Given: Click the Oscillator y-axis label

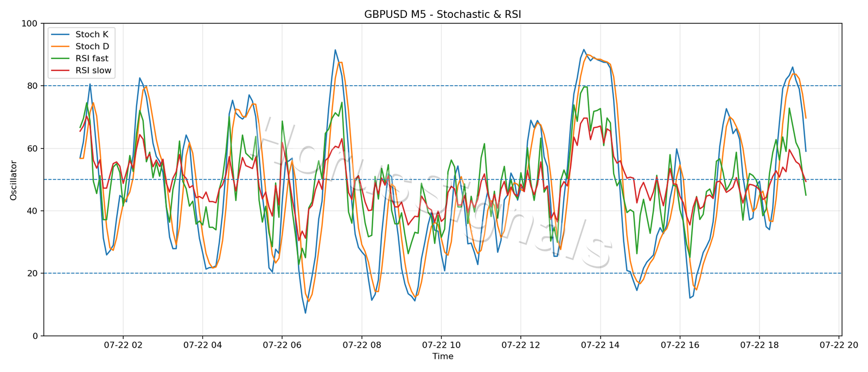Looking at the screenshot, I should click(x=14, y=180).
